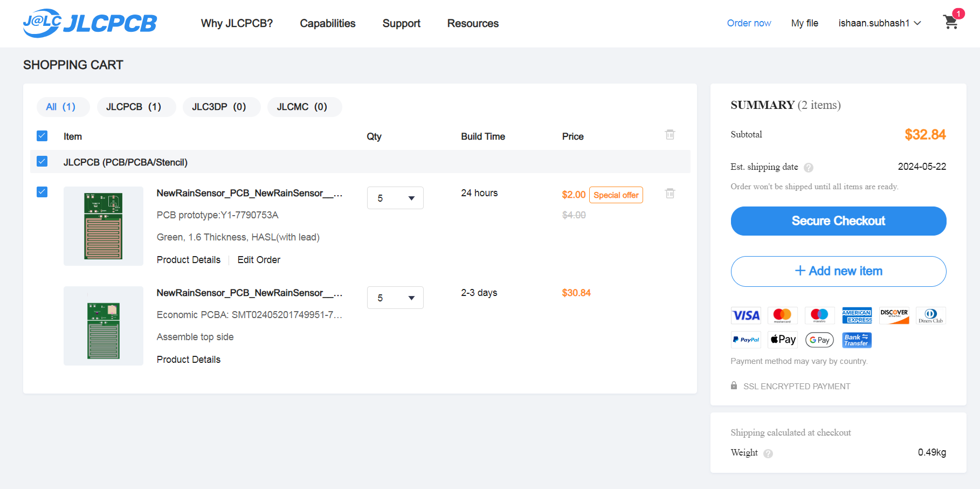Delete all items with header trash icon
This screenshot has height=489, width=980.
click(670, 135)
